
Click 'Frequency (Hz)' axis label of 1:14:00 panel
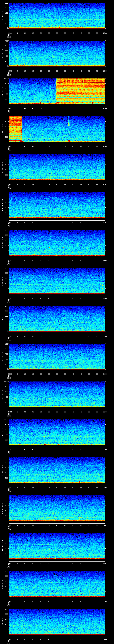coord(3,16)
